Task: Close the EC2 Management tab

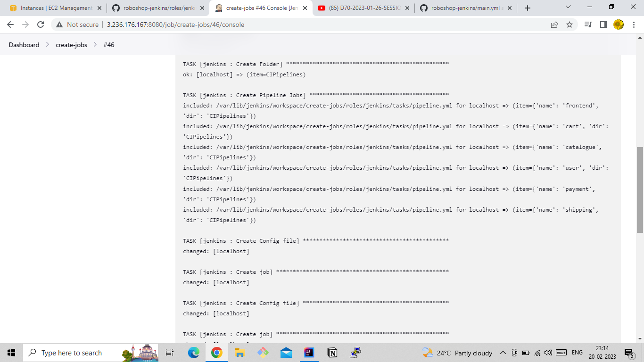Action: pyautogui.click(x=99, y=8)
